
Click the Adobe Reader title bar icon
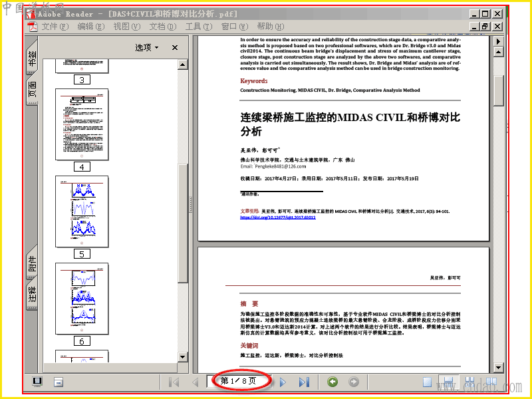[31, 13]
